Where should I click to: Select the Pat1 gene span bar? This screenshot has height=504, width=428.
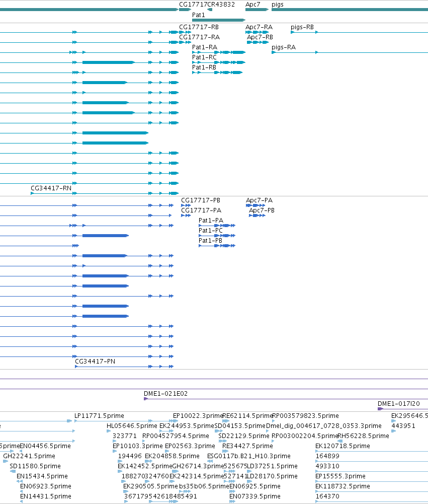click(219, 20)
